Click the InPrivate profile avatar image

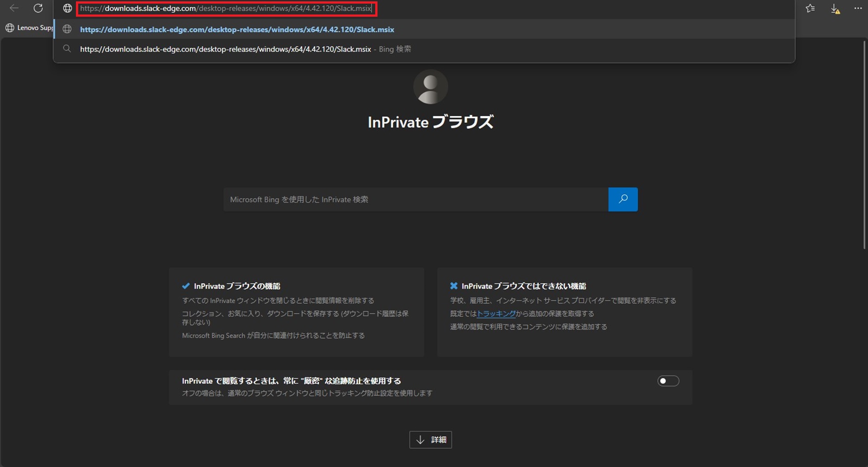[430, 87]
